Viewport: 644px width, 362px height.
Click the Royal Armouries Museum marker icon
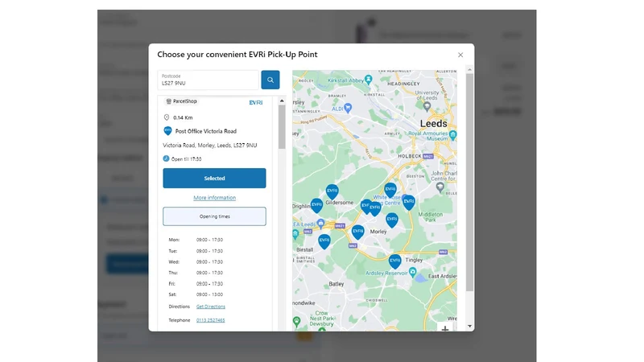point(452,134)
